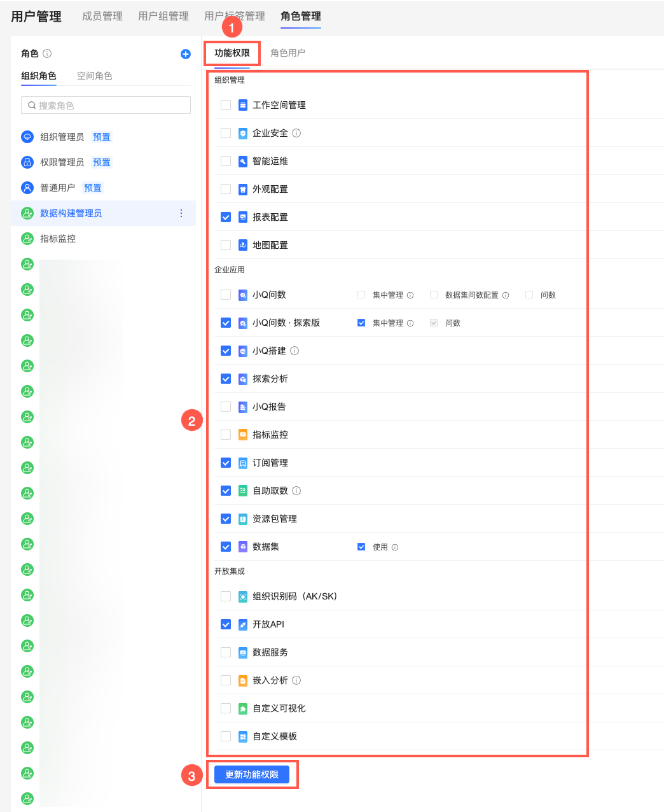Click the 外观配置 icon
The width and height of the screenshot is (664, 812).
pyautogui.click(x=243, y=189)
